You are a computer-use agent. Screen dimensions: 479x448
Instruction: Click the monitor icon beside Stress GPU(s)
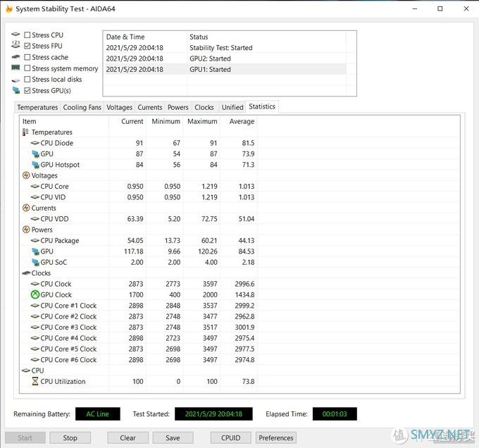(x=16, y=90)
